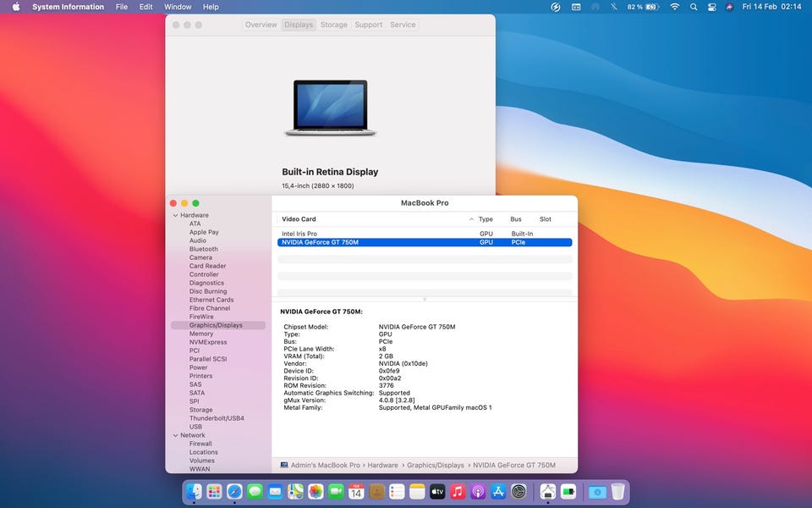Click Hardware in the bottom path bar
The height and width of the screenshot is (508, 812).
382,466
